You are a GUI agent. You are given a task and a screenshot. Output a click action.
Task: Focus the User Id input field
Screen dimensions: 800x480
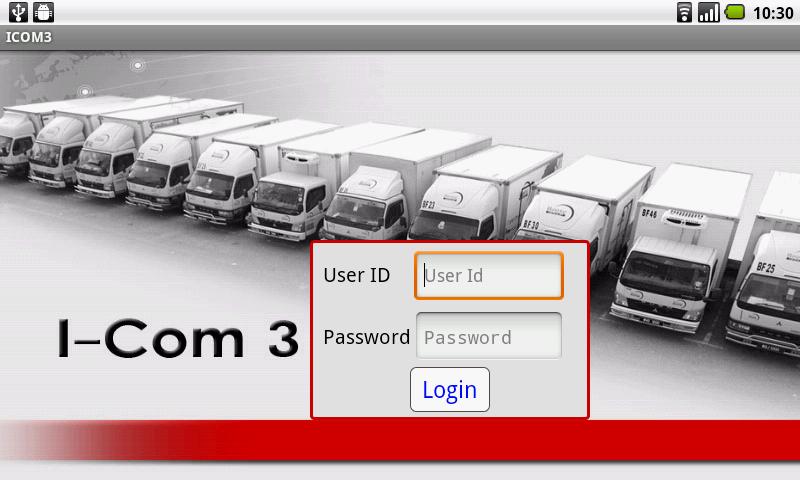pos(489,275)
